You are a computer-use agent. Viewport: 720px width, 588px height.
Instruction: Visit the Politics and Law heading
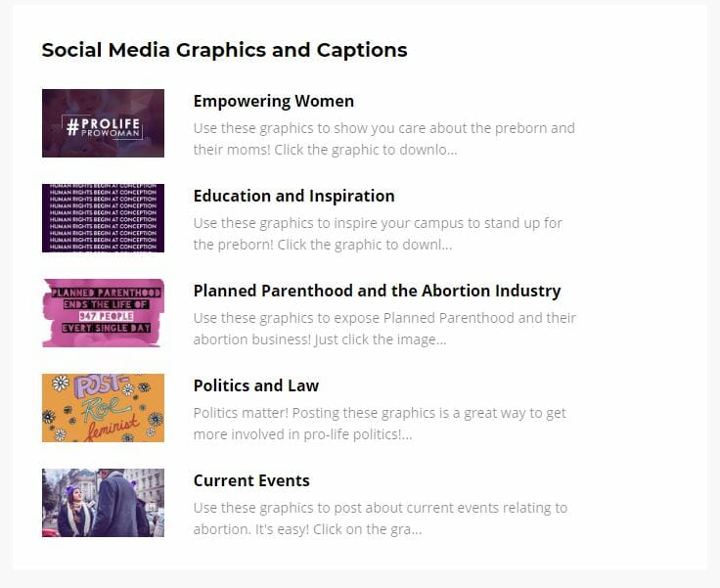255,385
